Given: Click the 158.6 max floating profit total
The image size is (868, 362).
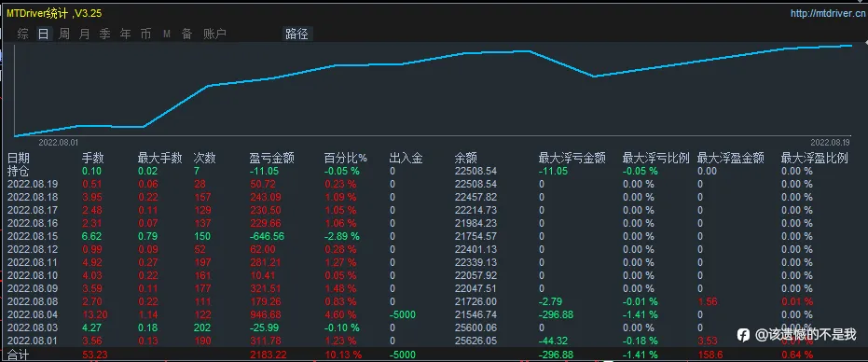Looking at the screenshot, I should (x=710, y=355).
